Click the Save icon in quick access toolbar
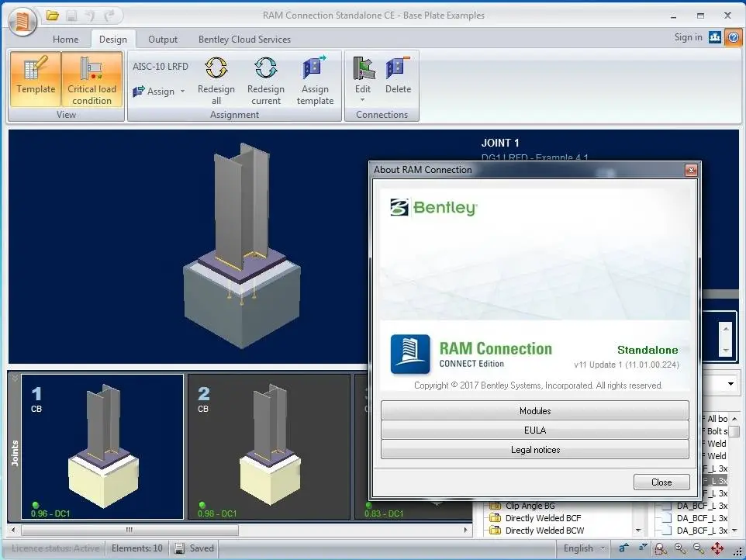This screenshot has width=746, height=560. click(71, 16)
